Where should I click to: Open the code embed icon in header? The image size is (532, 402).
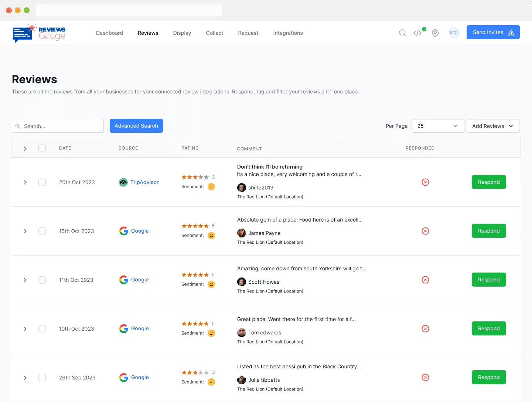[x=417, y=33]
